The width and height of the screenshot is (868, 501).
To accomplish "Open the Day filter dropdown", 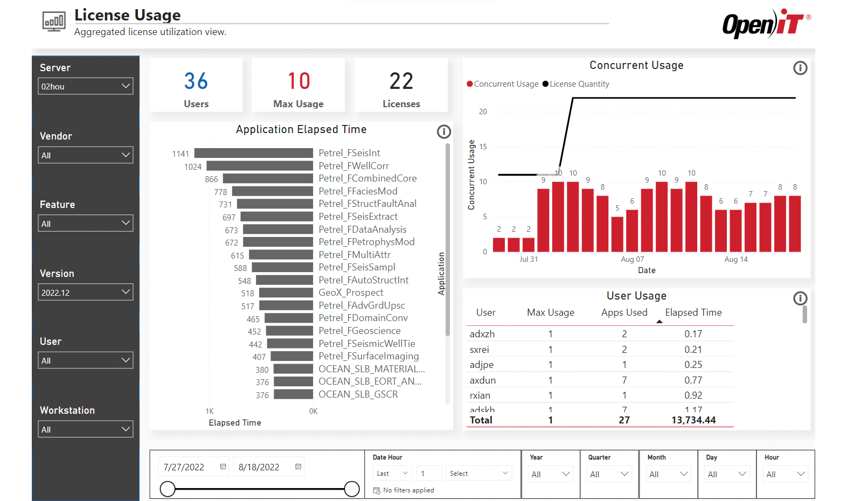I will pyautogui.click(x=727, y=474).
